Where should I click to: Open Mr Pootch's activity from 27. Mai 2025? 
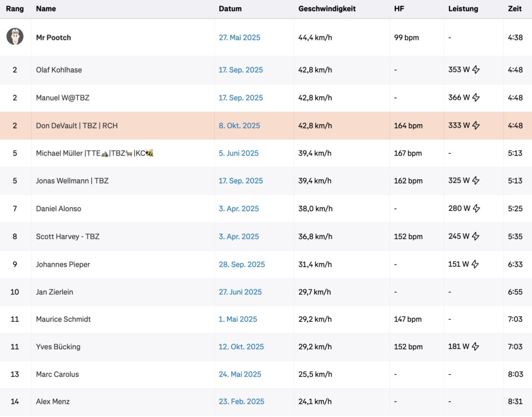[240, 37]
